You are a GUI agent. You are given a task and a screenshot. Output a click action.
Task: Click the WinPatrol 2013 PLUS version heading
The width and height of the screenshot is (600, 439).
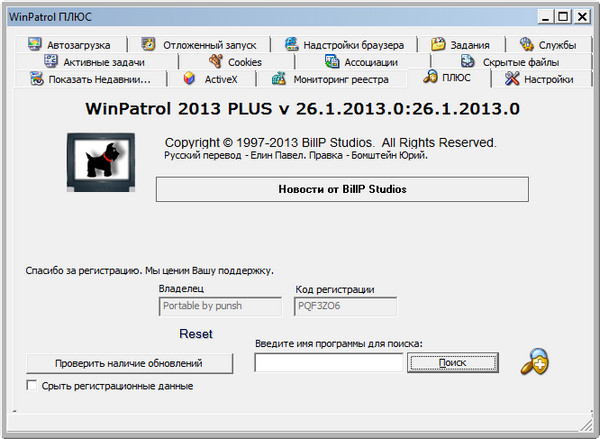302,109
